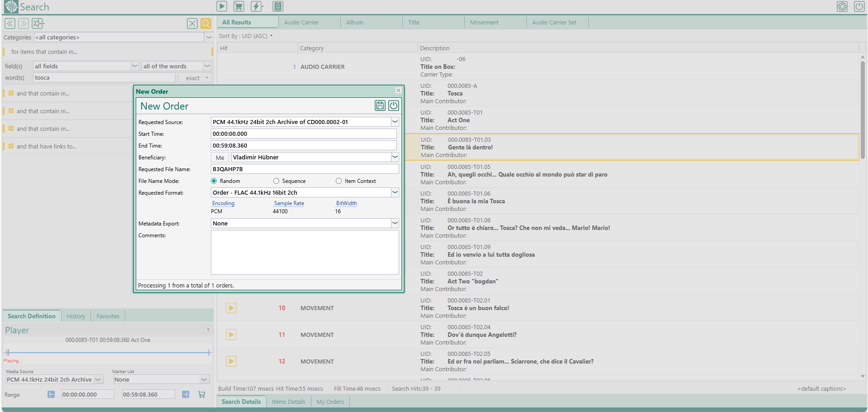Click the Sample Rate link

[289, 203]
